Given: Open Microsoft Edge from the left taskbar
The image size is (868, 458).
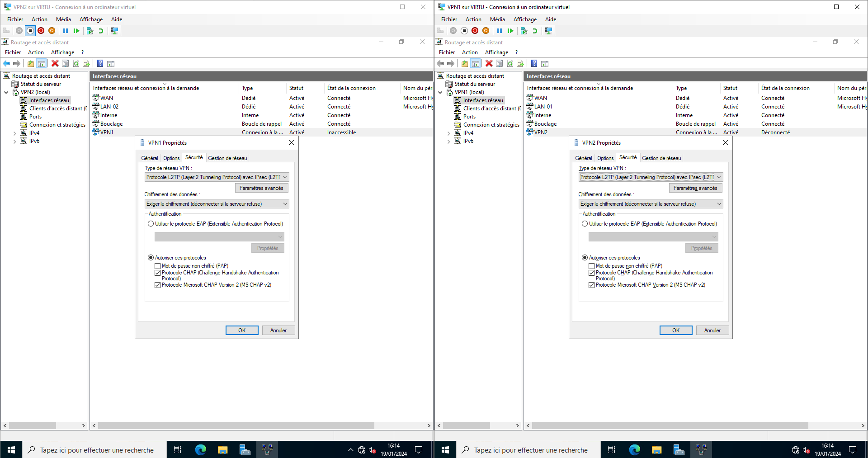Looking at the screenshot, I should (200, 449).
